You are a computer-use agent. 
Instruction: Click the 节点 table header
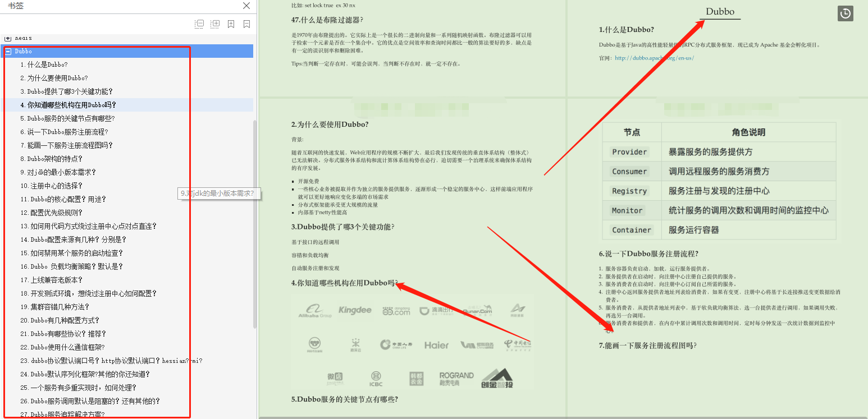[x=632, y=132]
